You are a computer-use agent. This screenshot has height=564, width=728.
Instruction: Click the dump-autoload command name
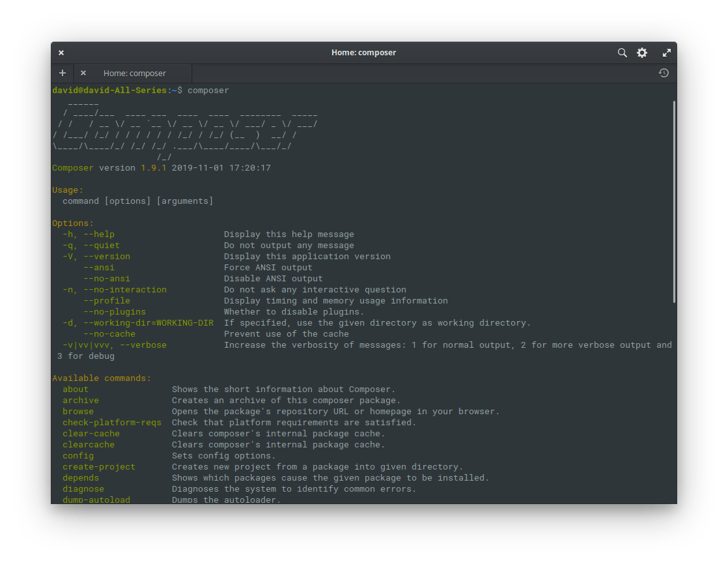[96, 500]
